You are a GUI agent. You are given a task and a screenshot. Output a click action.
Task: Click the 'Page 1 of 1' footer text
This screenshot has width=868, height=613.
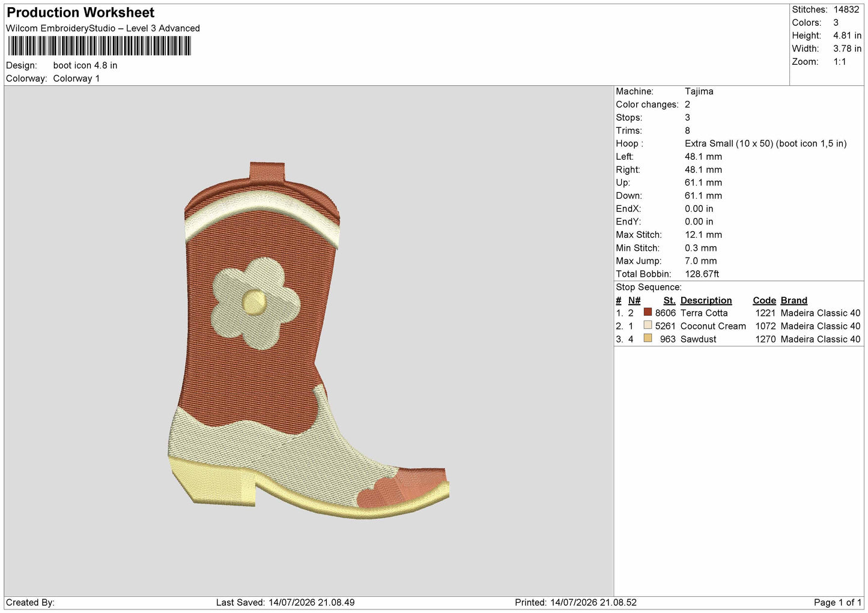(837, 602)
